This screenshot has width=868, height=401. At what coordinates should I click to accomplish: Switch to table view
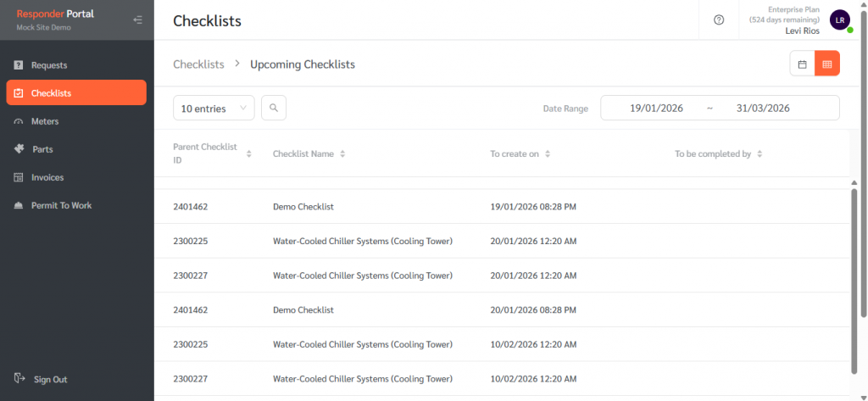827,64
